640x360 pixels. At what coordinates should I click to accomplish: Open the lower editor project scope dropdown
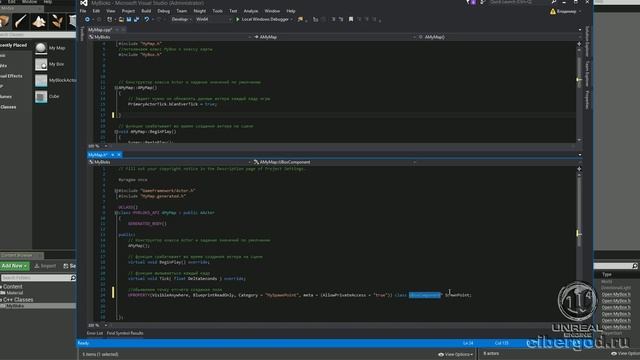(x=170, y=162)
